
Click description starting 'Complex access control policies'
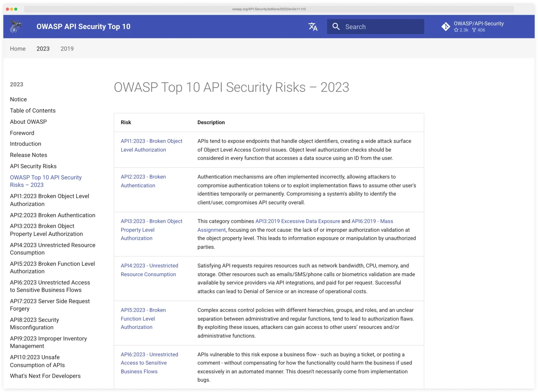pyautogui.click(x=306, y=323)
